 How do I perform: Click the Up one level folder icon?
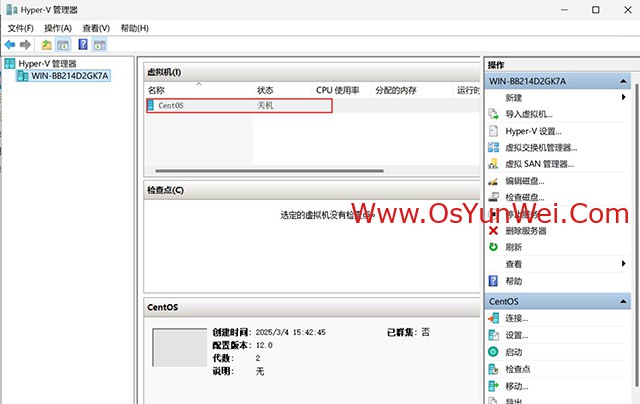pos(47,44)
